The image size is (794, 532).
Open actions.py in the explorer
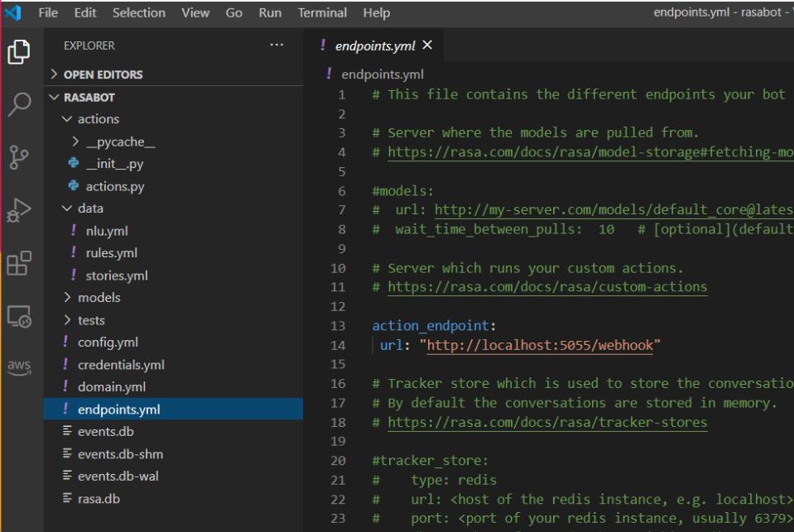click(115, 186)
